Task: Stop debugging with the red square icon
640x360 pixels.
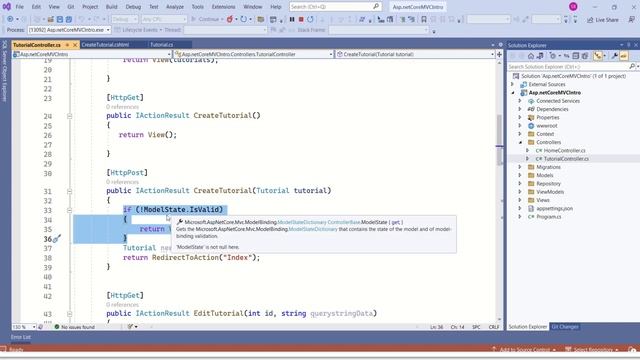Action: coord(301,19)
